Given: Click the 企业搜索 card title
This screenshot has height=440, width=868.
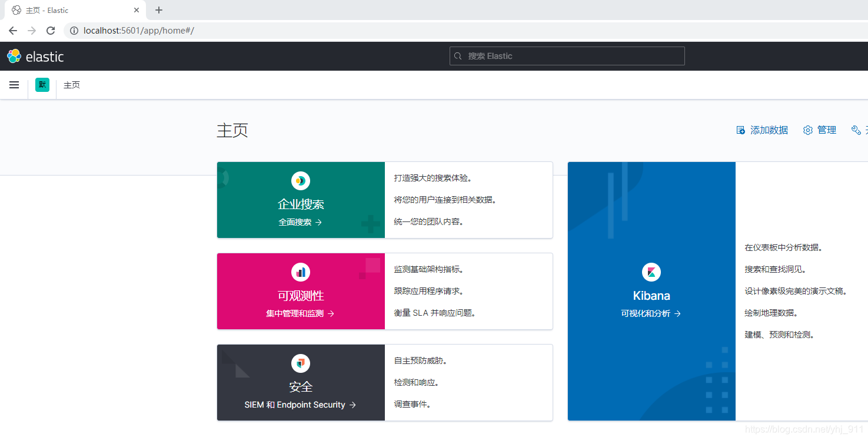Looking at the screenshot, I should click(x=301, y=204).
